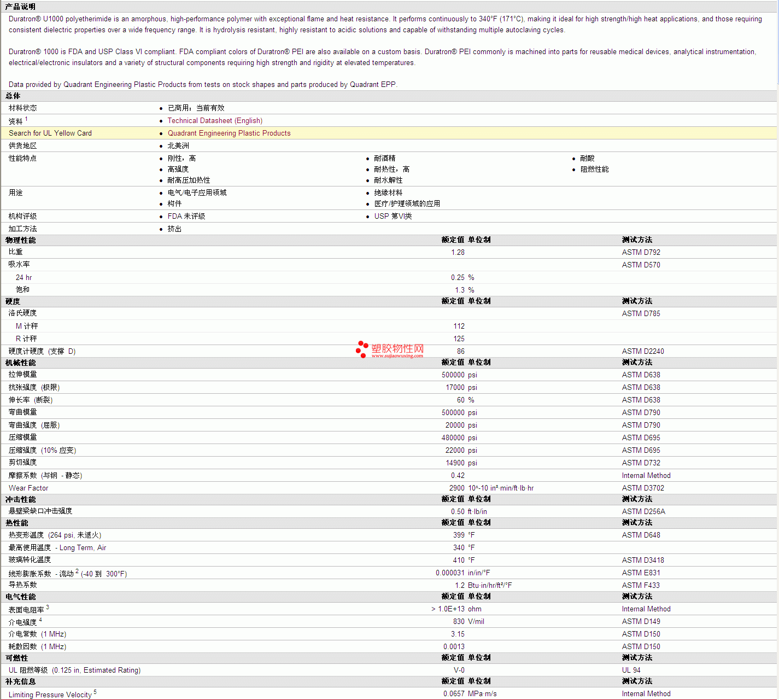Viewport: 779px width, 700px height.
Task: Select the 24 hr absorption value 0.25
Action: coord(458,278)
